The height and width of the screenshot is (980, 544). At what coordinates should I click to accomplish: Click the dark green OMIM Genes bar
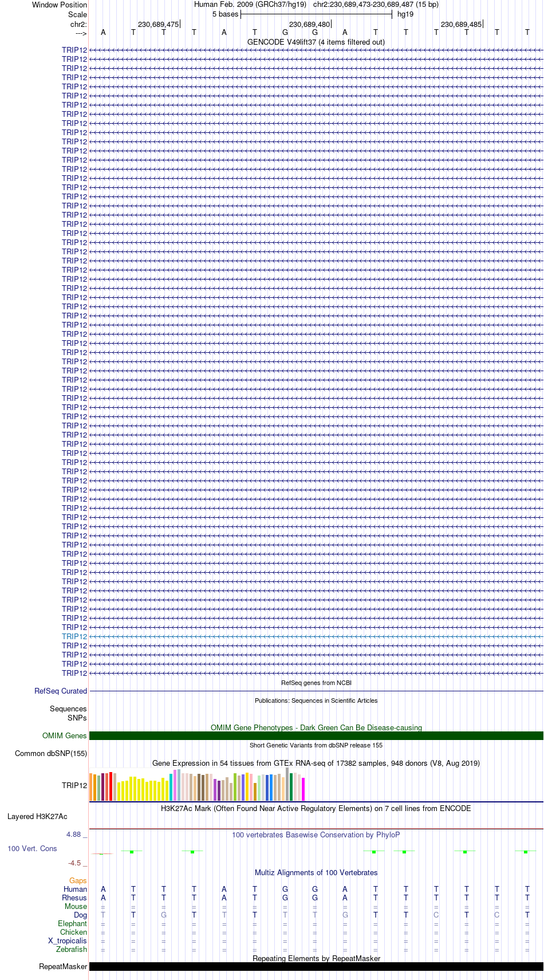coord(316,735)
